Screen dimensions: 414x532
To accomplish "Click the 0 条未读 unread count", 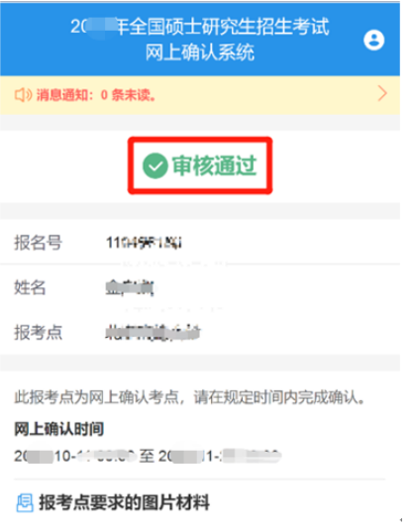I will coord(129,95).
